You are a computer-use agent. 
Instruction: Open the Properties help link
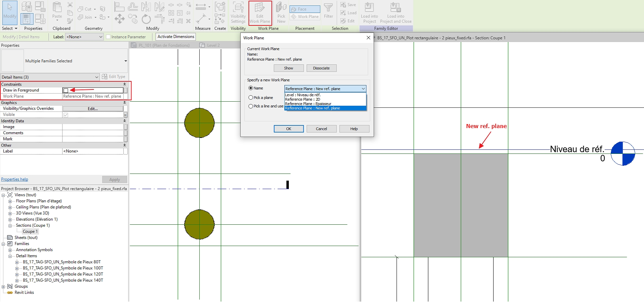point(15,179)
